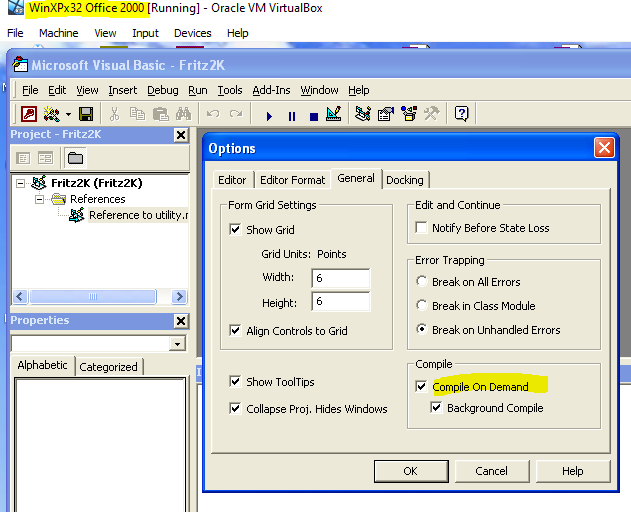Open Object Browser toolbar icon

tap(409, 114)
